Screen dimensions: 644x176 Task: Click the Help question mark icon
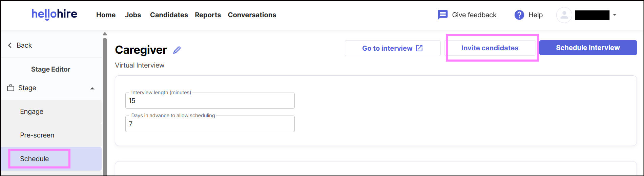pos(519,15)
